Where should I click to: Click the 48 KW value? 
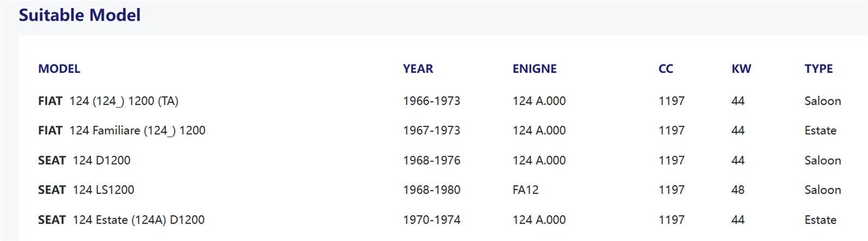click(x=738, y=190)
